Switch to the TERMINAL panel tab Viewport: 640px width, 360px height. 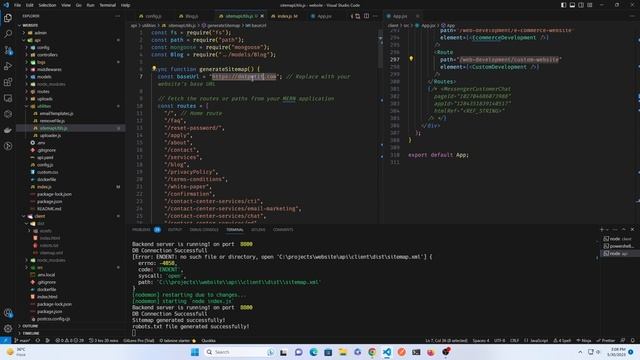pyautogui.click(x=235, y=229)
